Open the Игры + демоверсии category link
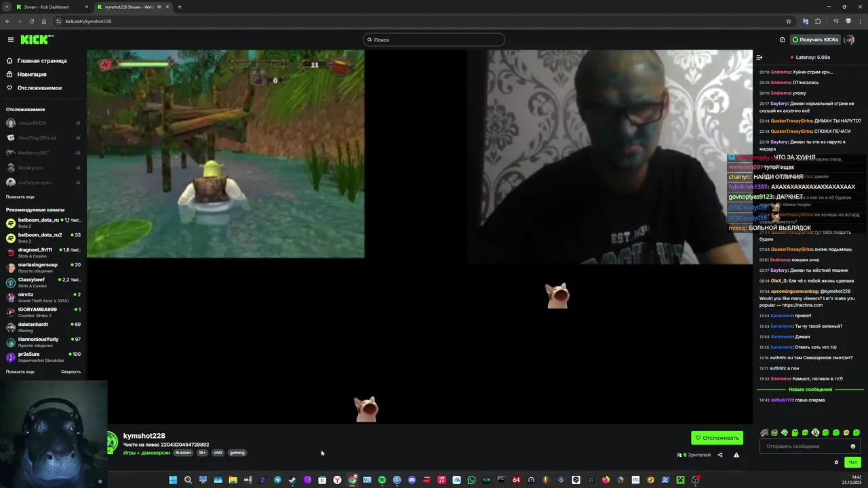Viewport: 868px width, 488px height. (x=146, y=453)
